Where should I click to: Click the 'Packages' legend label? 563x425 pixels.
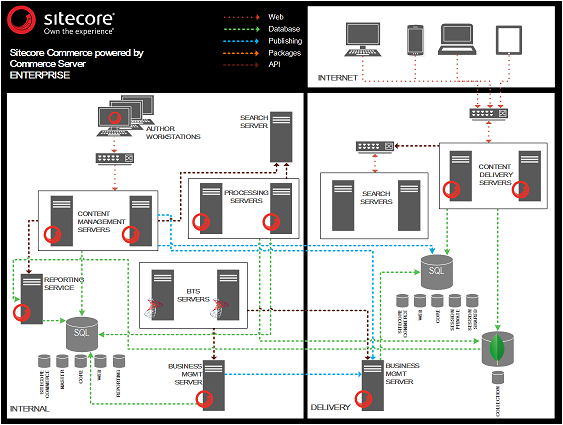(284, 53)
